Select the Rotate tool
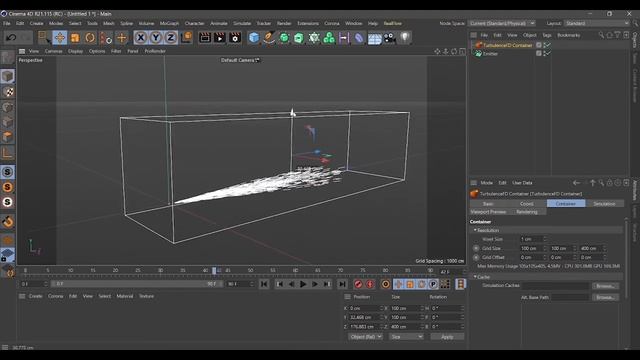The height and width of the screenshot is (360, 640). (90, 38)
